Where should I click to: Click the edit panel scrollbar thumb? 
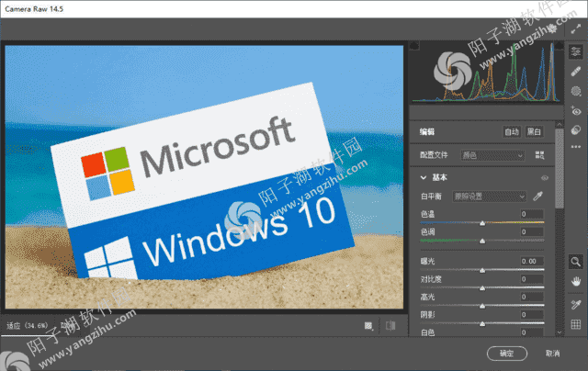pyautogui.click(x=560, y=169)
